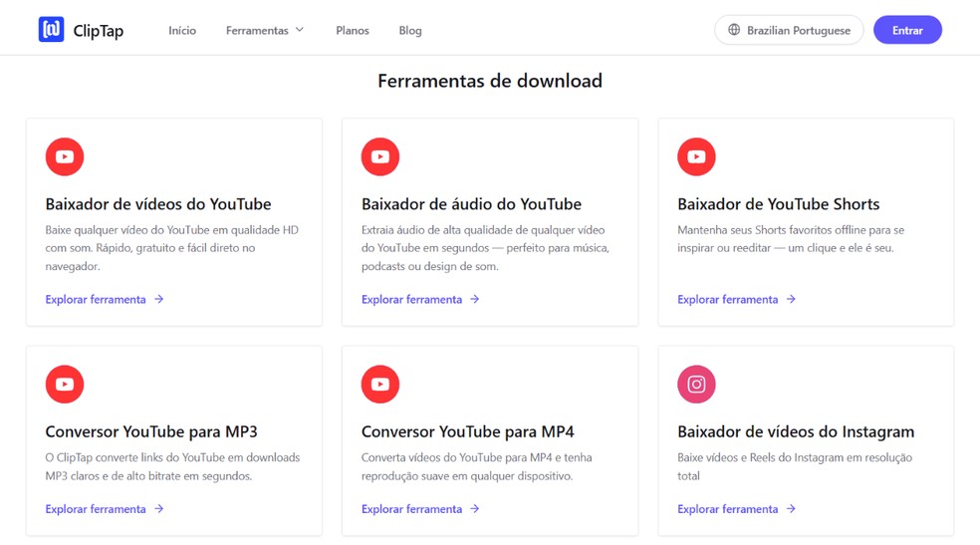This screenshot has height=545, width=980.
Task: Click YouTube icon on YouTube Shorts card
Action: [696, 156]
